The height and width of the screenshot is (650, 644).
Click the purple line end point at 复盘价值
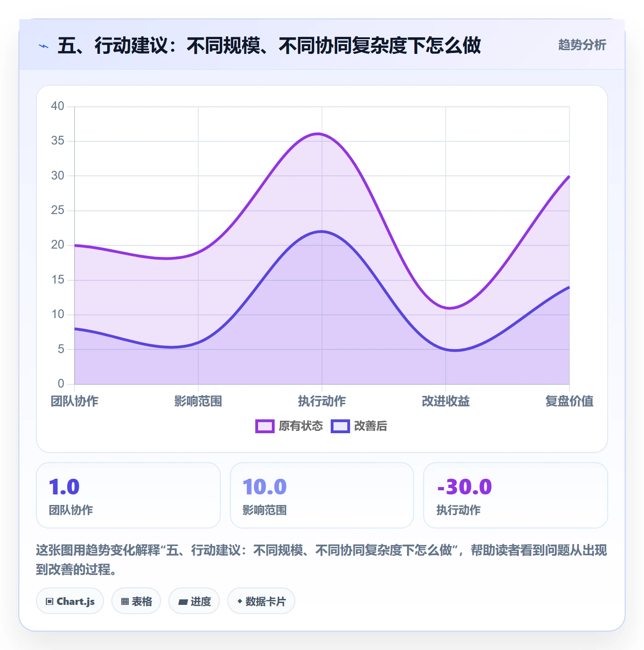(569, 176)
